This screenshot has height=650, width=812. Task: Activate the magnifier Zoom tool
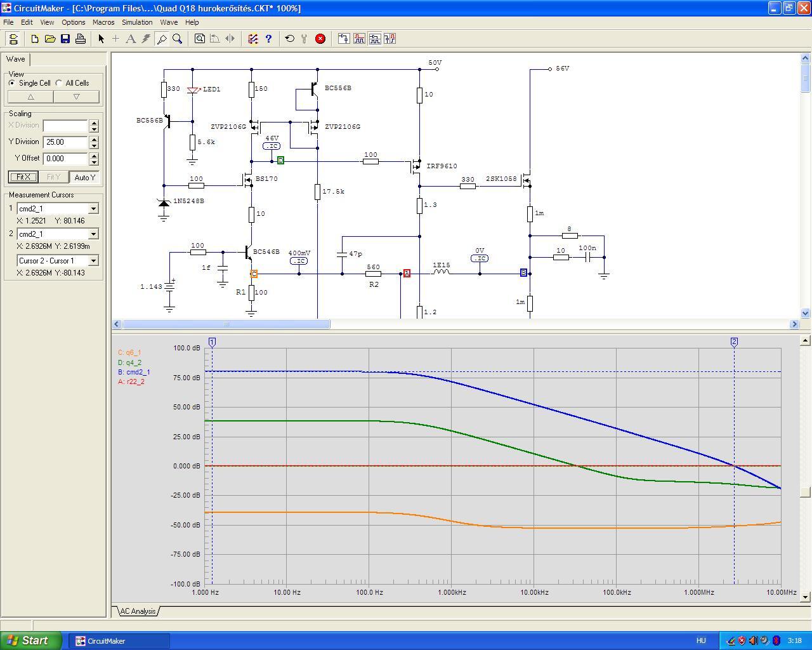point(178,39)
